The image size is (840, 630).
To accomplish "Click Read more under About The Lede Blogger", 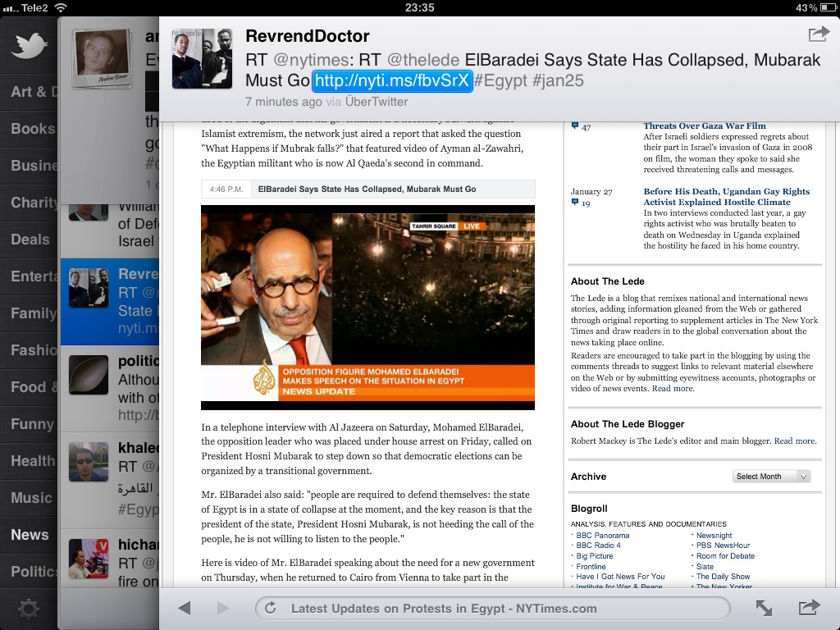I will 795,441.
